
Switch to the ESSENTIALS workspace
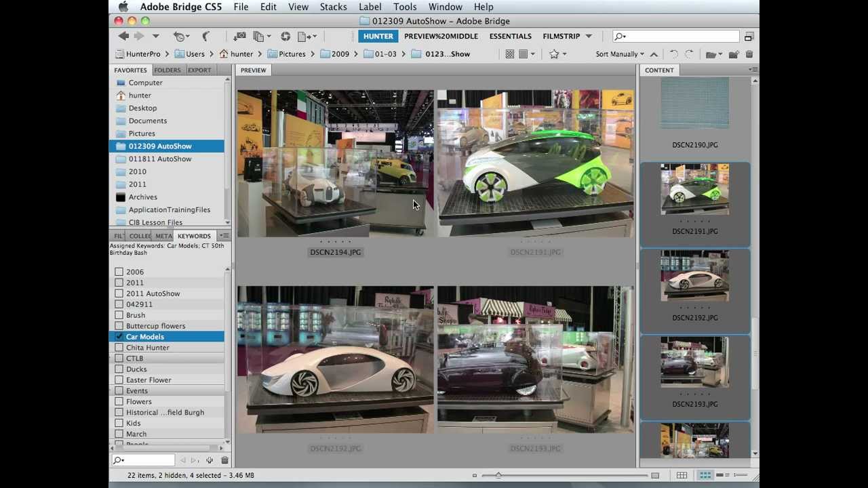coord(510,37)
